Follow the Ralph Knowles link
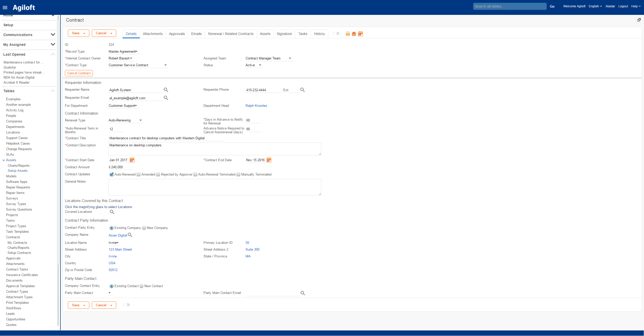This screenshot has width=644, height=336. pyautogui.click(x=256, y=106)
